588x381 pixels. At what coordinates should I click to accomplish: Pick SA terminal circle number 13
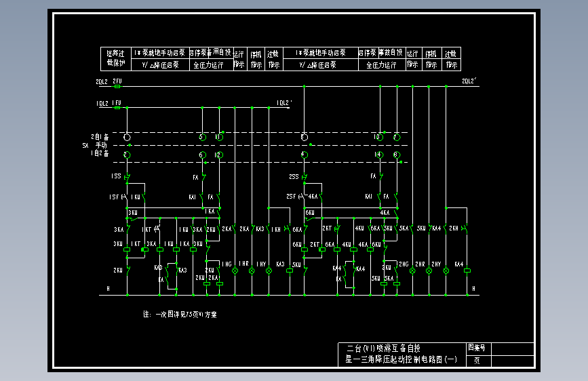click(380, 137)
